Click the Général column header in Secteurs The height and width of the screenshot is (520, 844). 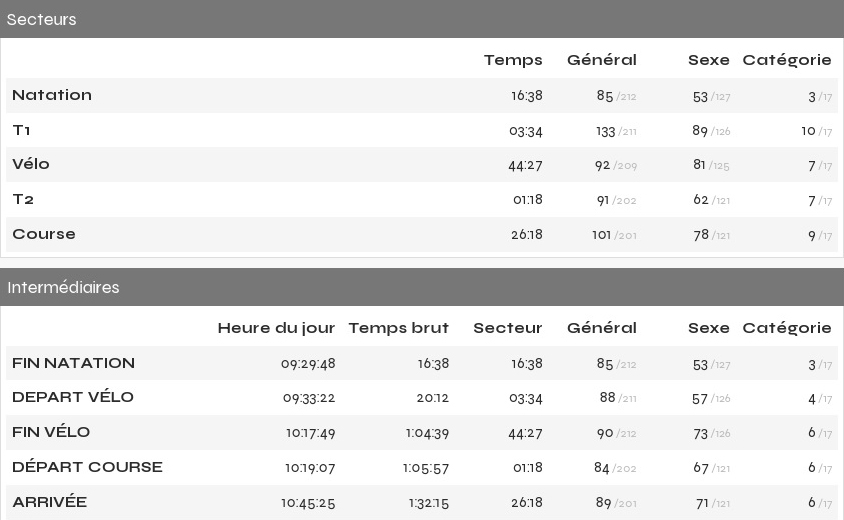coord(602,60)
